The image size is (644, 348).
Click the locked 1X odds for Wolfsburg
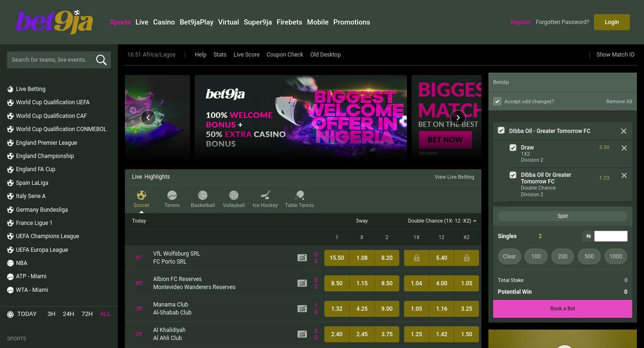pos(416,258)
